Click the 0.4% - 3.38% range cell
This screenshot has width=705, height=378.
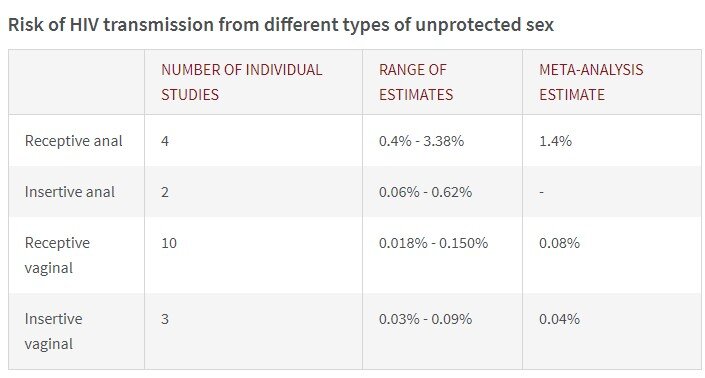click(x=421, y=141)
